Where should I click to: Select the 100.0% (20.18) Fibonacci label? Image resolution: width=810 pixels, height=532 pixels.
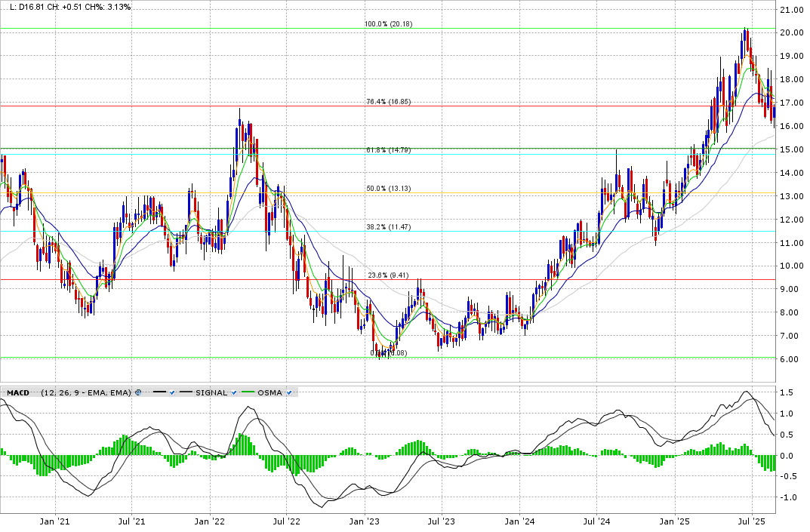coord(388,24)
